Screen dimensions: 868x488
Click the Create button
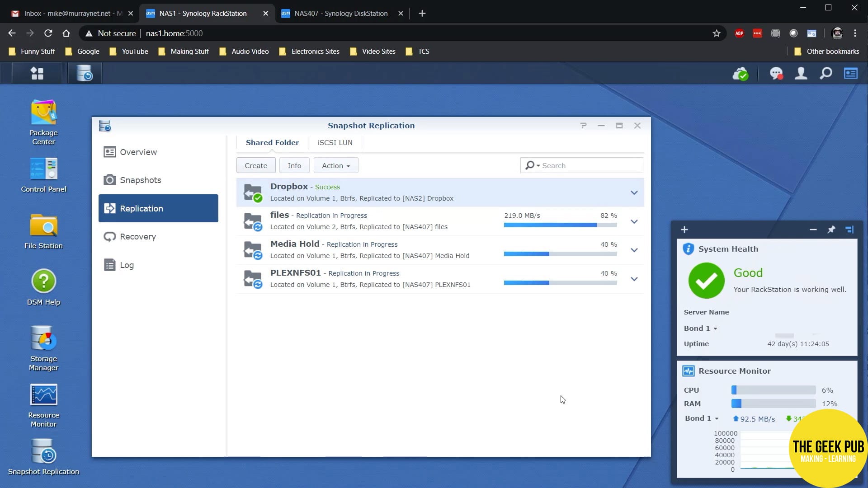256,165
